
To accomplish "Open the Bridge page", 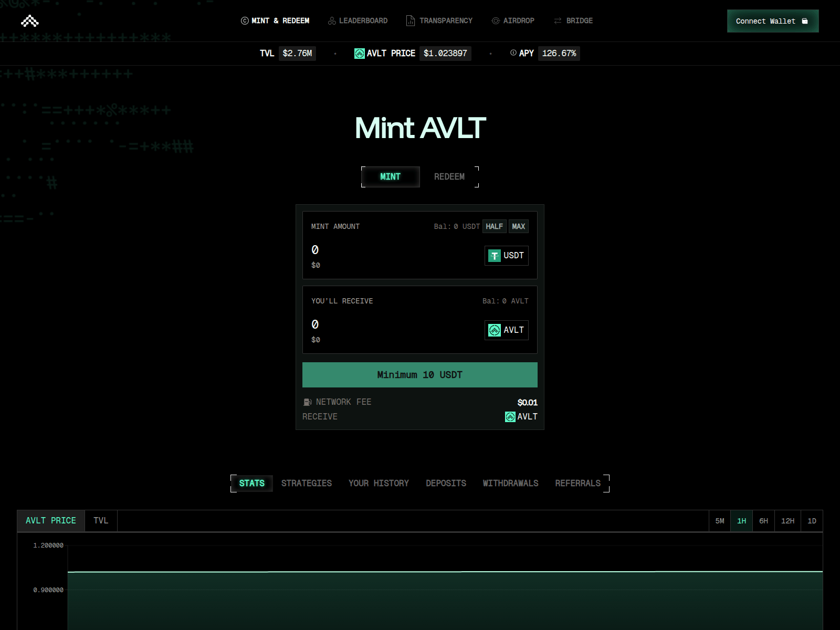I will (x=573, y=21).
